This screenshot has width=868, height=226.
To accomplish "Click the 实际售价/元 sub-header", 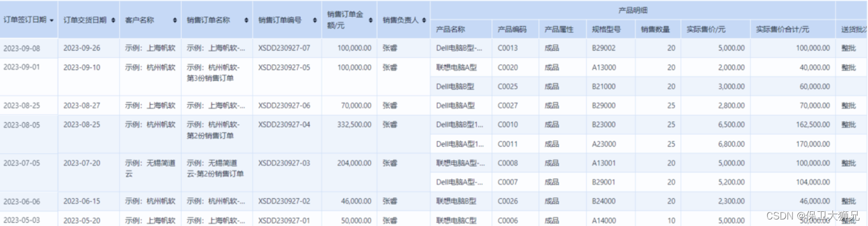I will [x=706, y=29].
